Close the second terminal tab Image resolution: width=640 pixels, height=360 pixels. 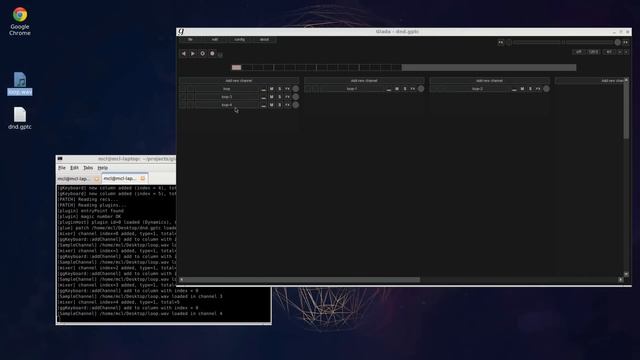(143, 178)
